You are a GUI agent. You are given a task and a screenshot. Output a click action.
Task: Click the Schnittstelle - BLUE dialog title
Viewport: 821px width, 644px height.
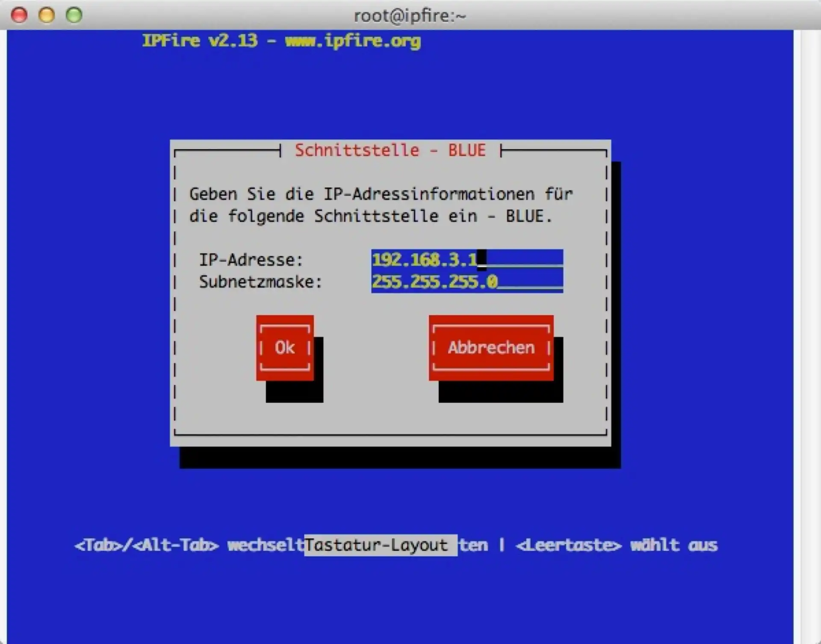[390, 151]
